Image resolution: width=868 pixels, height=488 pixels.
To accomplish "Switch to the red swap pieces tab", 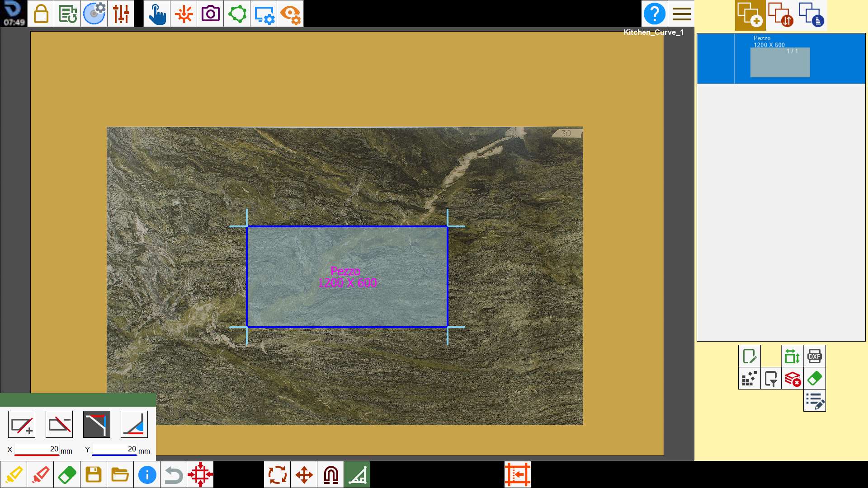I will click(x=781, y=15).
